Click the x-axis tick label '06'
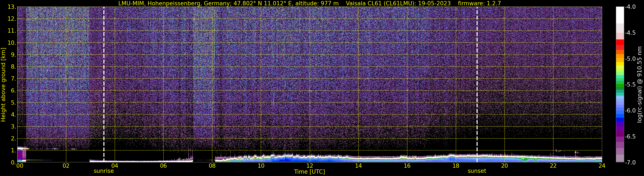This screenshot has width=644, height=176. [163, 166]
